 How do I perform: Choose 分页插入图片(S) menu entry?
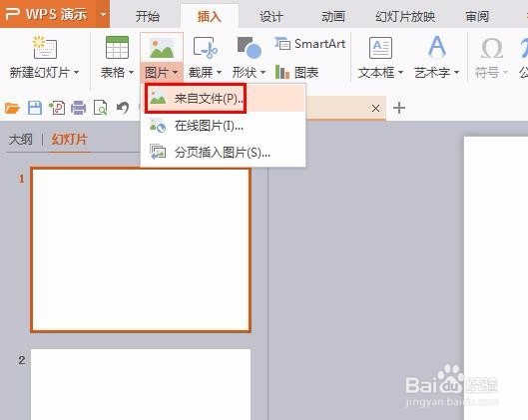pyautogui.click(x=223, y=153)
